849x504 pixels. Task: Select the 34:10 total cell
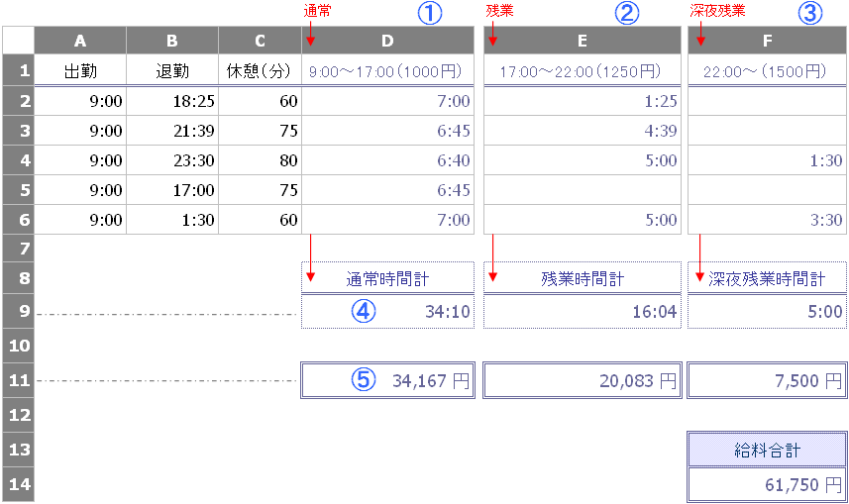tap(387, 311)
